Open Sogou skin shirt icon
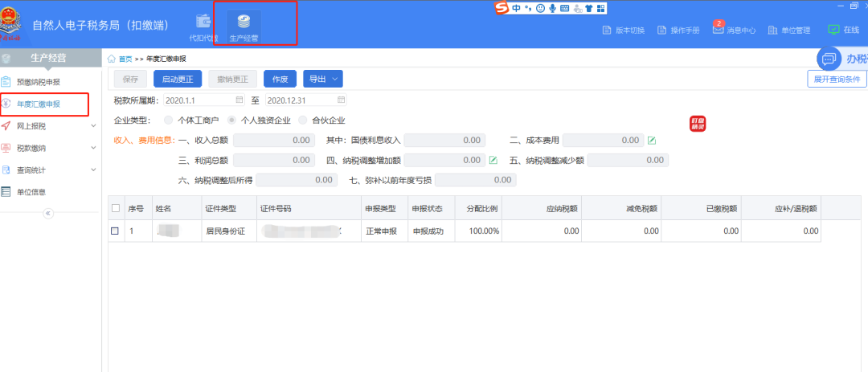The height and width of the screenshot is (372, 868). [590, 8]
